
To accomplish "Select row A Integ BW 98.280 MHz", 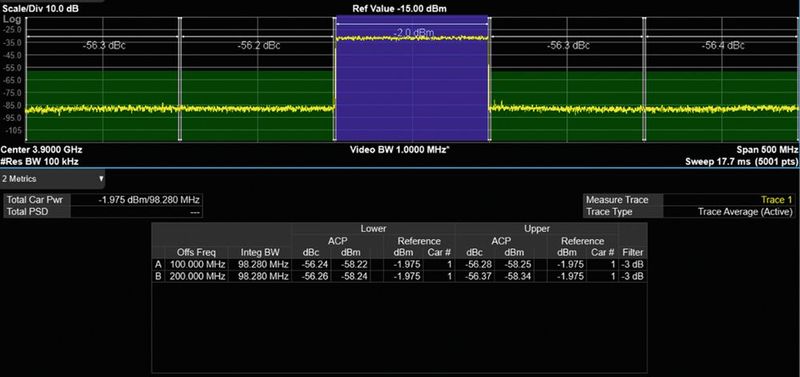I will [260, 264].
